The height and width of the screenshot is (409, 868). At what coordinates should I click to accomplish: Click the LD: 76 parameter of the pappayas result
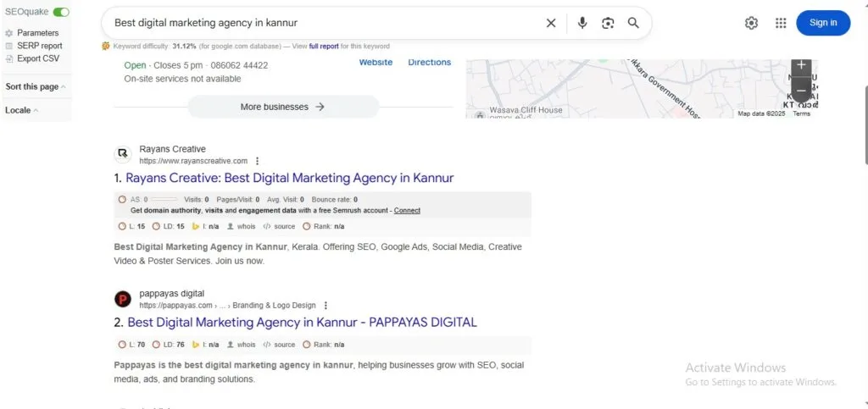(x=169, y=345)
